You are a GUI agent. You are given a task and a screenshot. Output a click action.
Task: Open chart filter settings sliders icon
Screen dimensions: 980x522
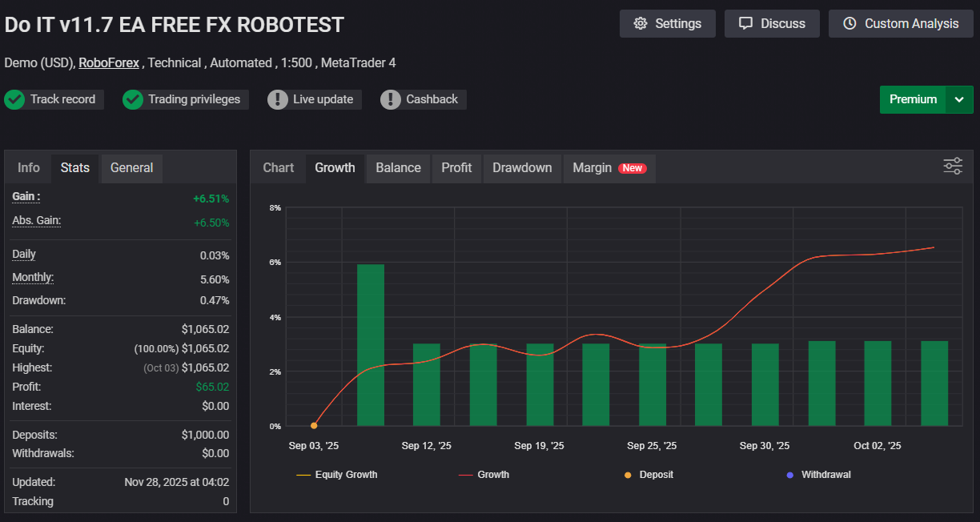point(953,167)
